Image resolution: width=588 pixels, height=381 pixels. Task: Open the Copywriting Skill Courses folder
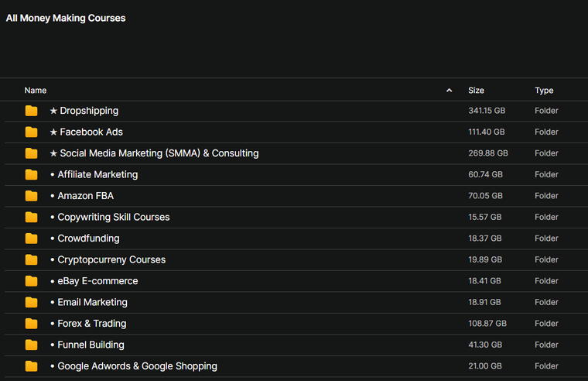(x=113, y=218)
